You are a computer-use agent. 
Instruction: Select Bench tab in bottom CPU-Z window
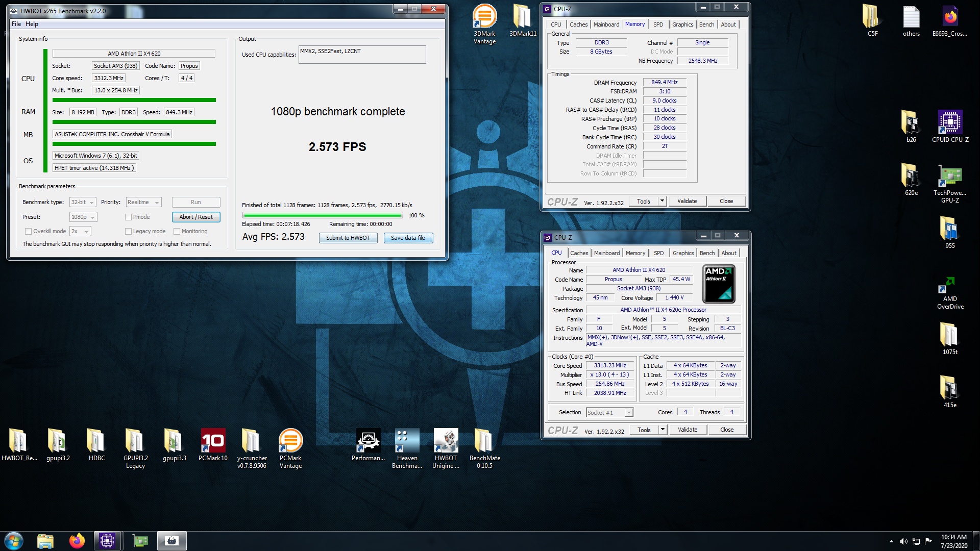coord(707,253)
